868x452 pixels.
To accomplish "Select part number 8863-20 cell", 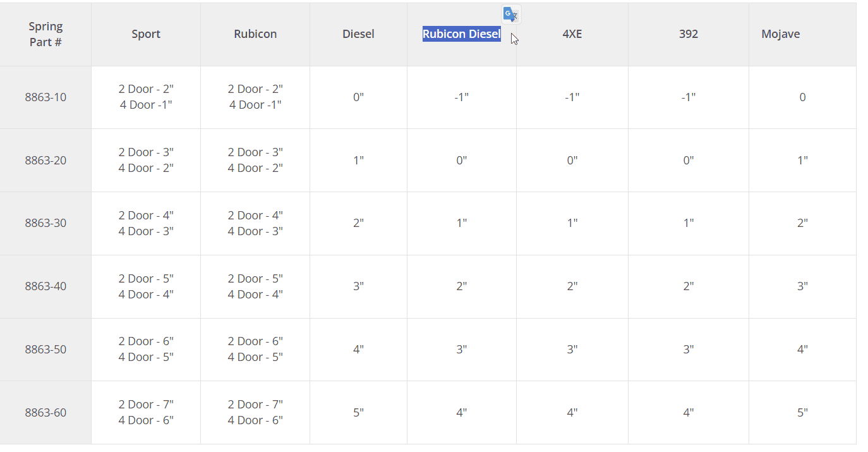I will [45, 161].
